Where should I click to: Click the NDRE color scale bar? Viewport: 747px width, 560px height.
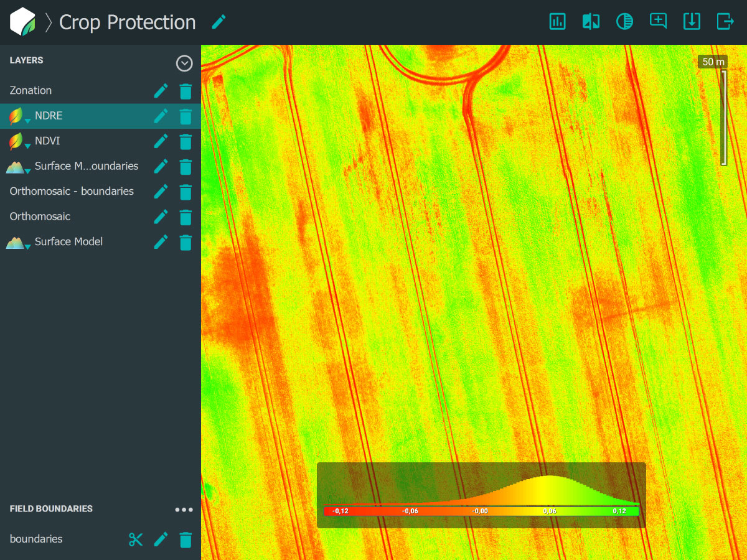pos(481,511)
